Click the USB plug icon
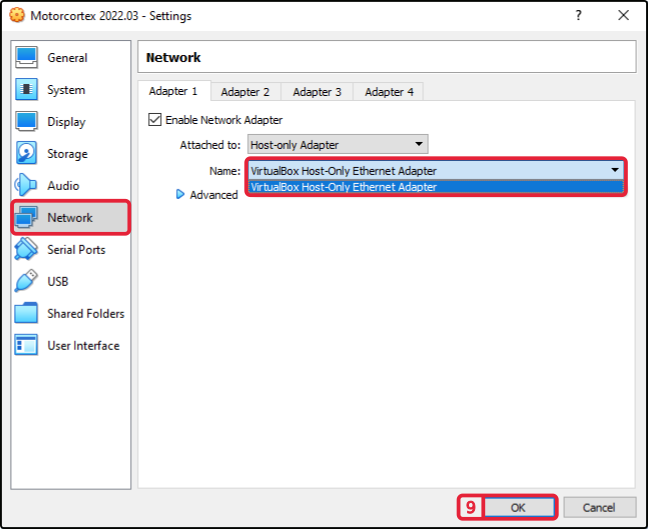 point(26,281)
